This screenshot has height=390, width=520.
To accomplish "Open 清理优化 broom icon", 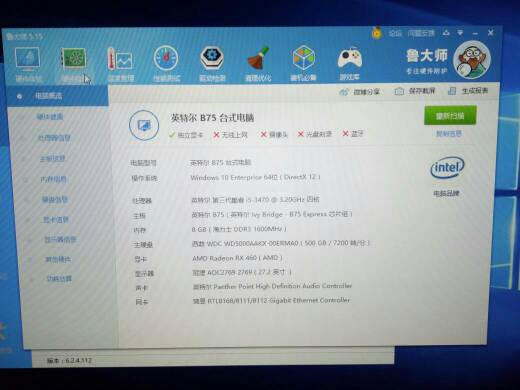I will (258, 59).
